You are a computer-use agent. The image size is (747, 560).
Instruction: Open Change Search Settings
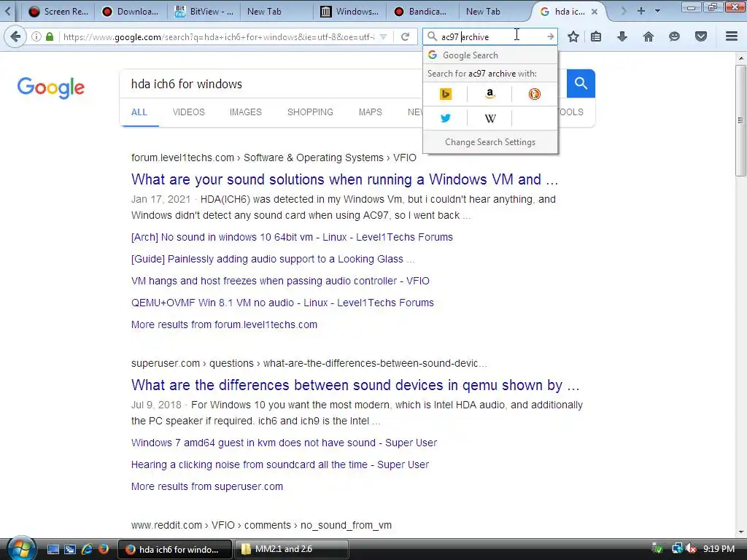tap(490, 142)
